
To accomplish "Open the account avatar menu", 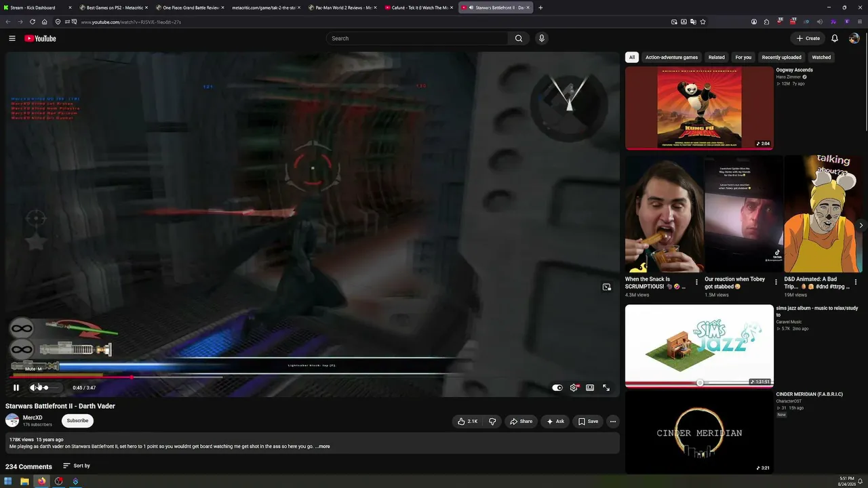I will pos(854,39).
